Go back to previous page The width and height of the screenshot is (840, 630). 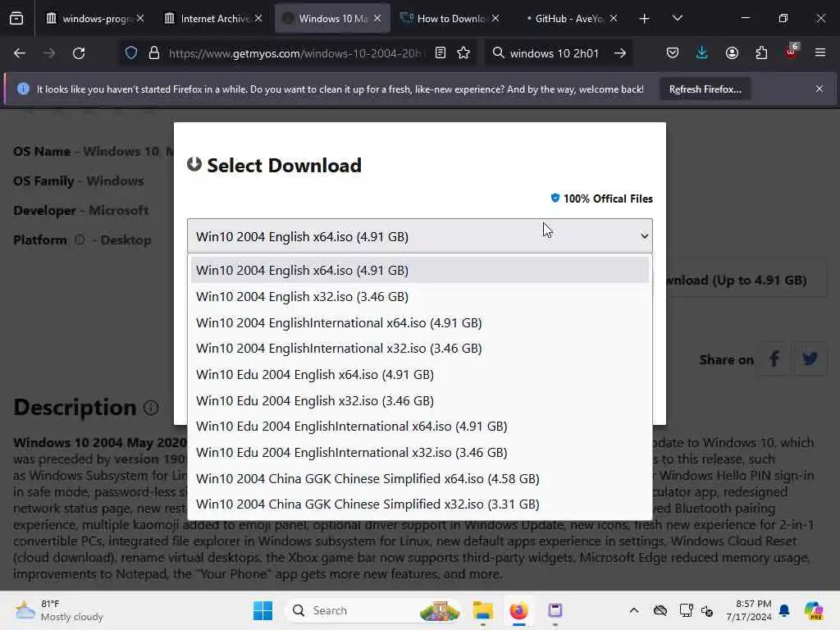click(20, 53)
